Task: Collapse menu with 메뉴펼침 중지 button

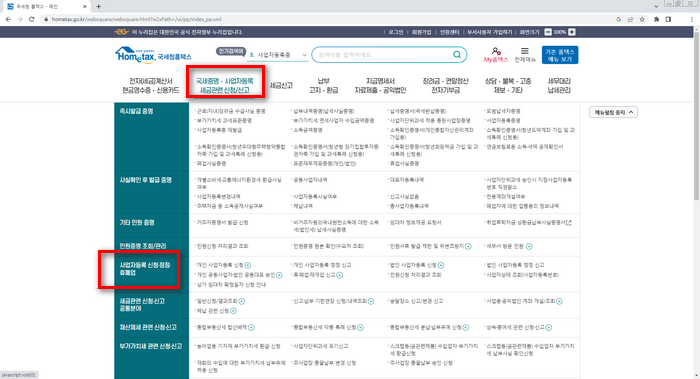Action: tap(613, 112)
